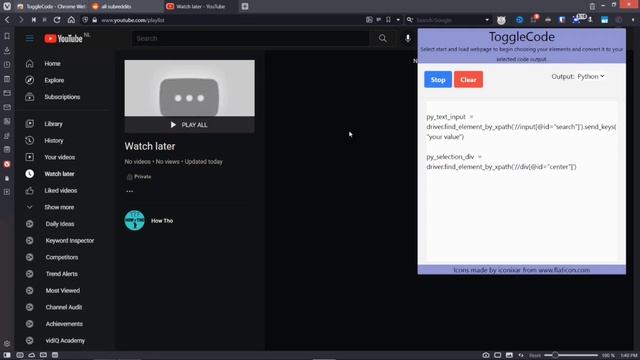Screen dimensions: 640x360
Task: Click the PLAY ALL button
Action: 189,125
